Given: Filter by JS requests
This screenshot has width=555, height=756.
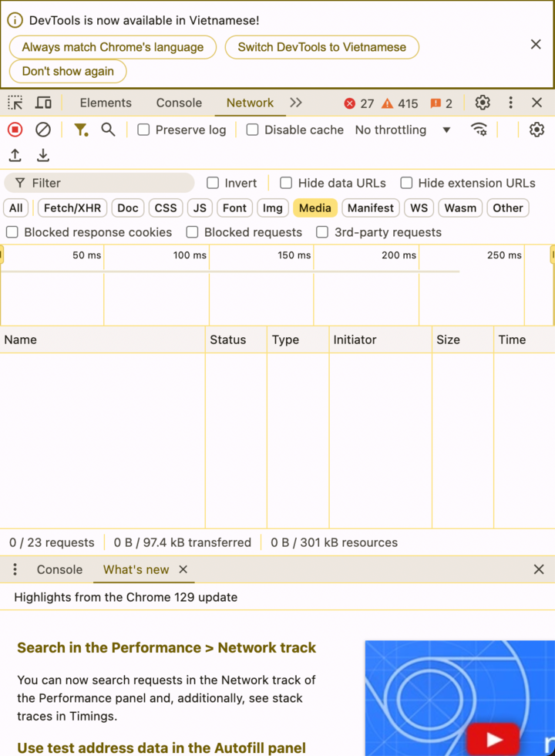Looking at the screenshot, I should tap(200, 208).
